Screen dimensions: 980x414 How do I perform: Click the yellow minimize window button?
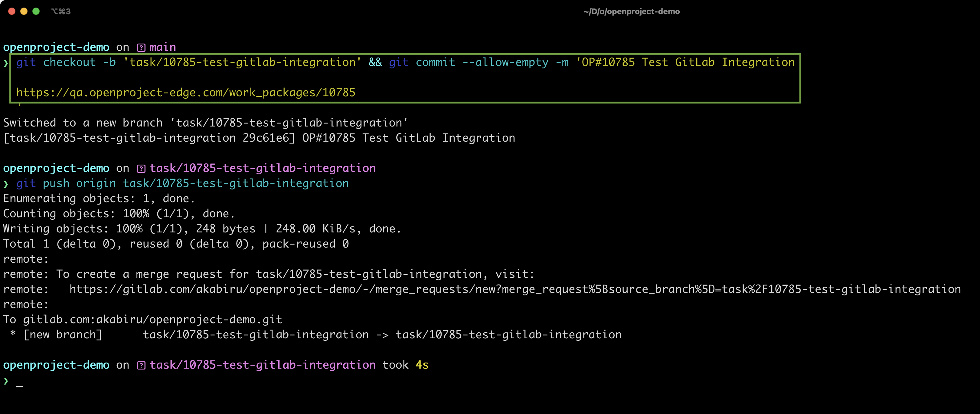pos(24,11)
